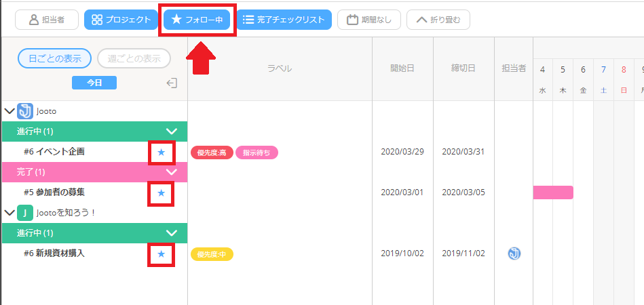
Task: Click the yellow 優先度:中 label
Action: click(212, 254)
